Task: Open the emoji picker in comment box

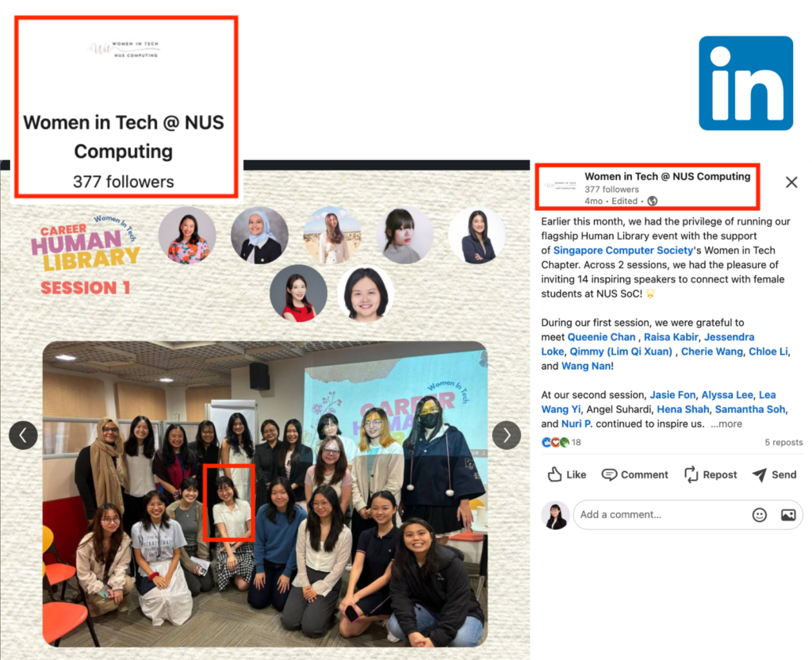Action: click(x=759, y=515)
